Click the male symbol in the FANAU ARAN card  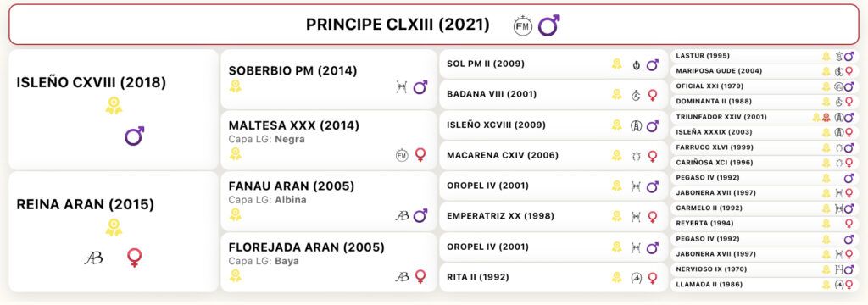[x=420, y=215]
